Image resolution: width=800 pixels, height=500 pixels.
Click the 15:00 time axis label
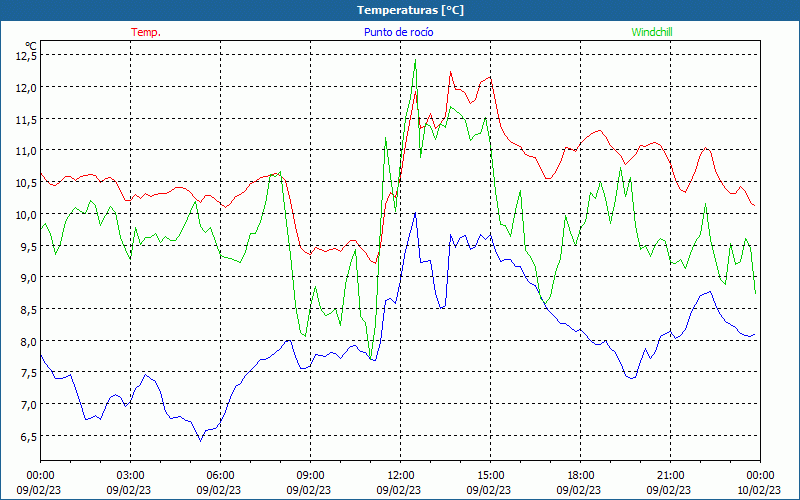[x=490, y=475]
